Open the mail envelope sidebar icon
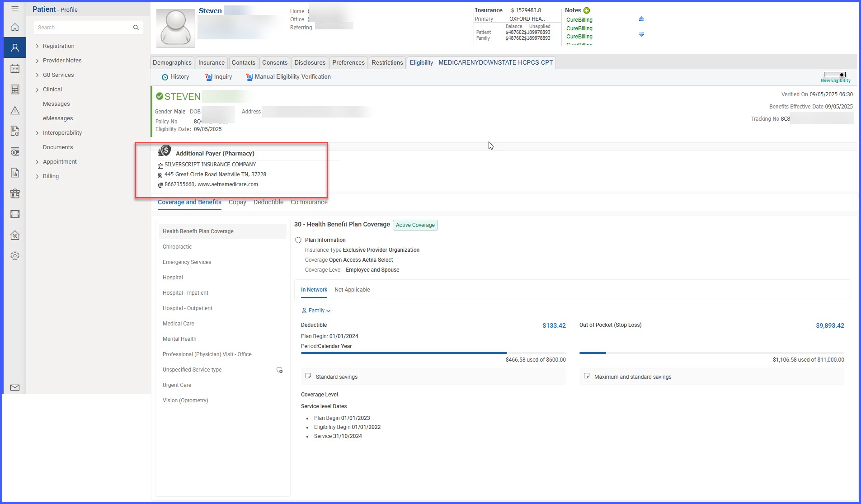Image resolution: width=861 pixels, height=504 pixels. click(15, 387)
